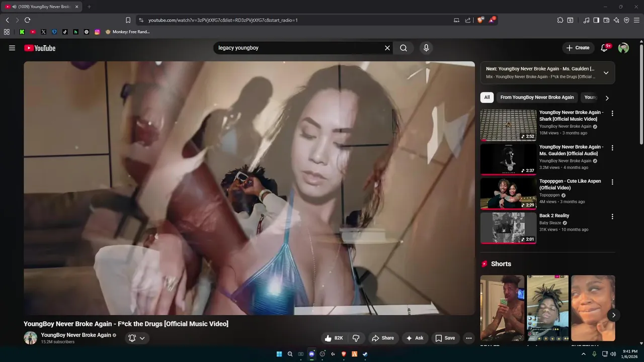Open the Topoppgen channel name
Image resolution: width=644 pixels, height=362 pixels.
coord(549,195)
